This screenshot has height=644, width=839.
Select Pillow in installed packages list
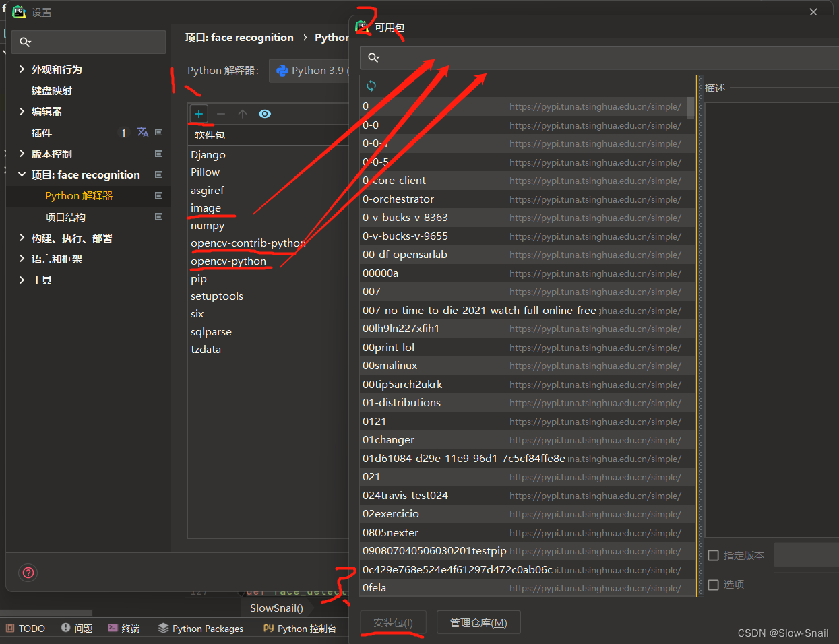pos(206,172)
